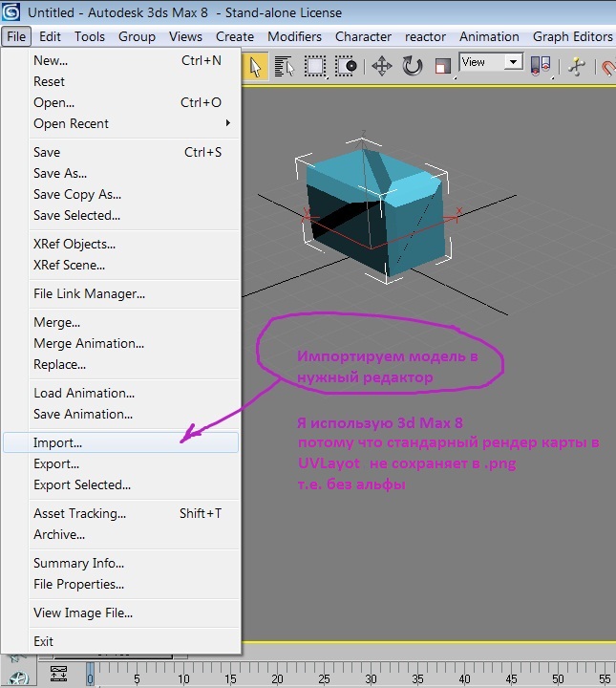Pick the Select and Uniform Scale tool
The height and width of the screenshot is (688, 616).
442,66
